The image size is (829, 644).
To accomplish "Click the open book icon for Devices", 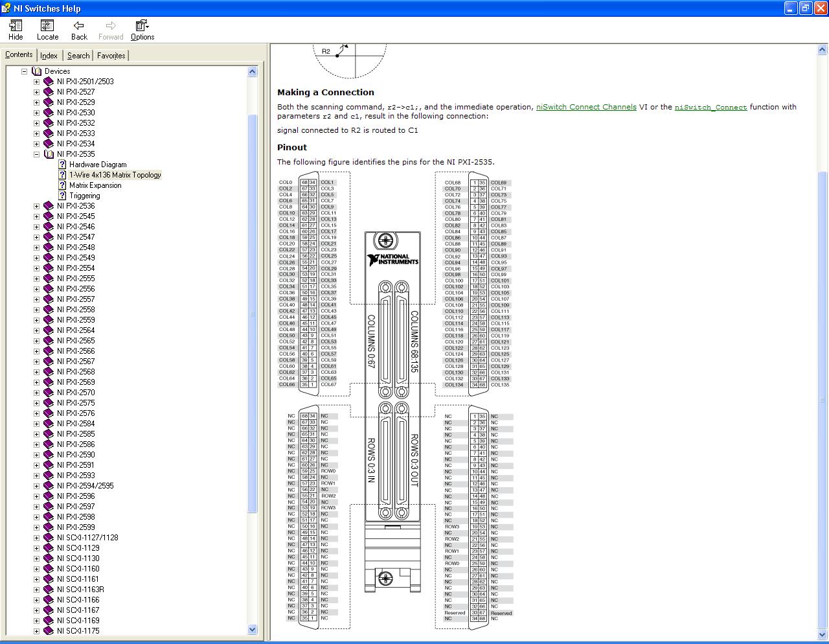I will pos(37,71).
